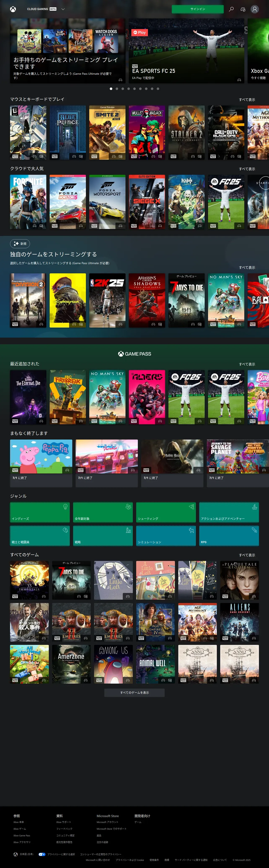
Task: Open the 33 Immortals game tile
Action: [29, 580]
